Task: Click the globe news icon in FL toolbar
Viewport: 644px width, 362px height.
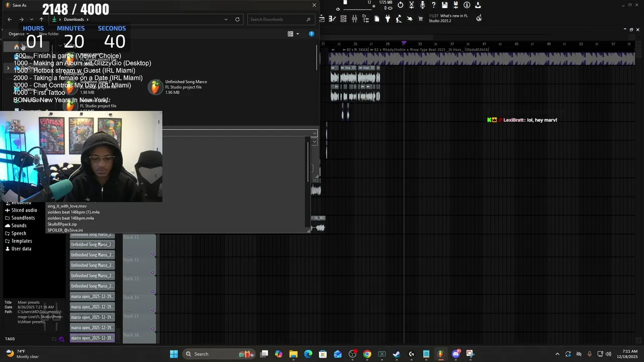Action: (479, 18)
